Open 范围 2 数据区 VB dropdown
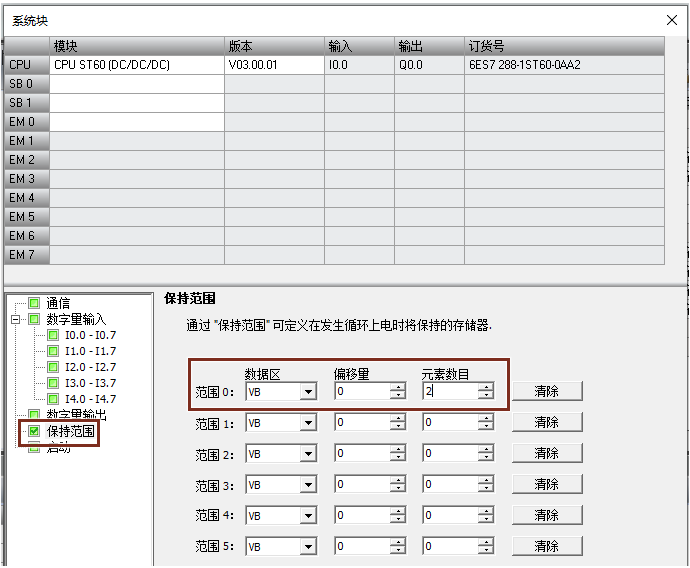The width and height of the screenshot is (690, 568). pos(308,454)
